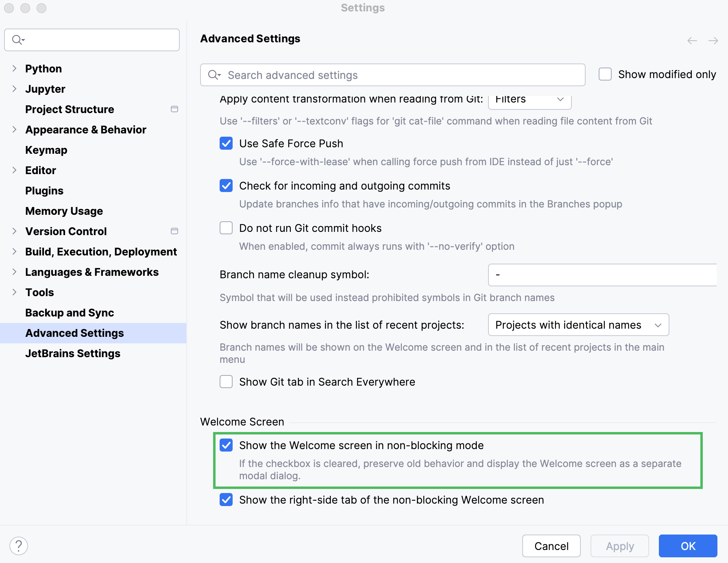Enable Show Git tab in Search Everywhere
The width and height of the screenshot is (728, 563).
tap(226, 382)
